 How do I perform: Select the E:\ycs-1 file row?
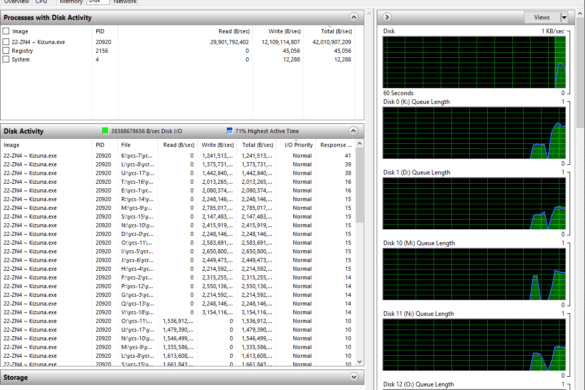click(x=178, y=190)
